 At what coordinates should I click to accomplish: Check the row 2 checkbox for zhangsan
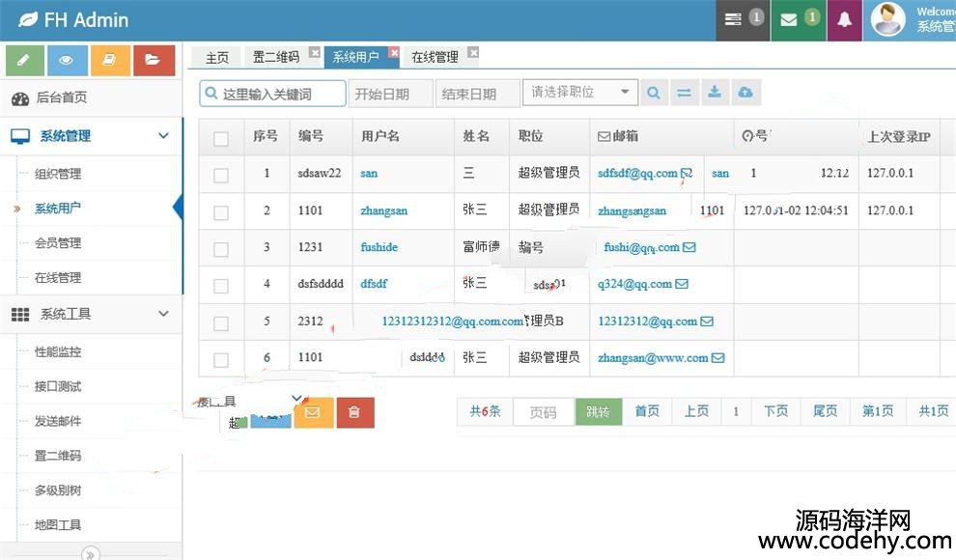click(x=221, y=212)
